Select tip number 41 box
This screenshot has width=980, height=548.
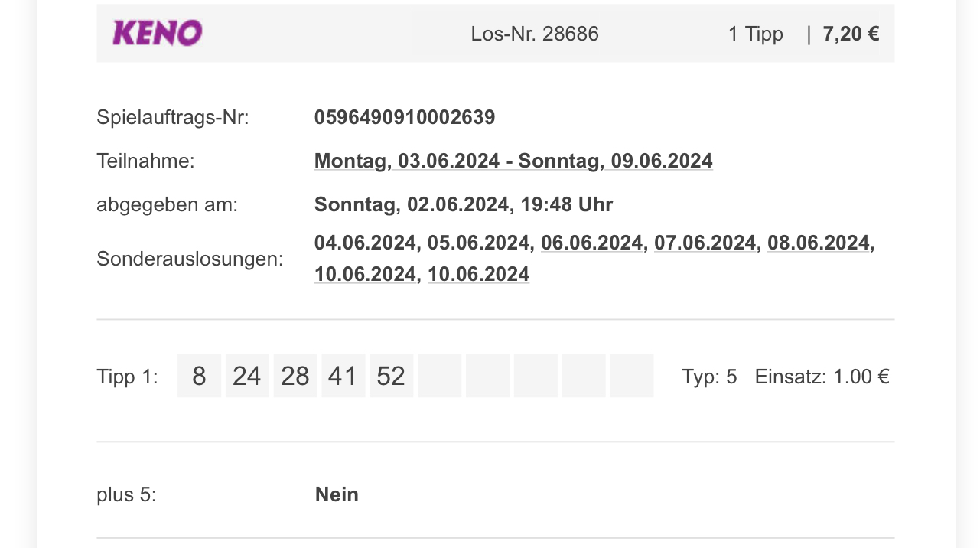(x=343, y=376)
